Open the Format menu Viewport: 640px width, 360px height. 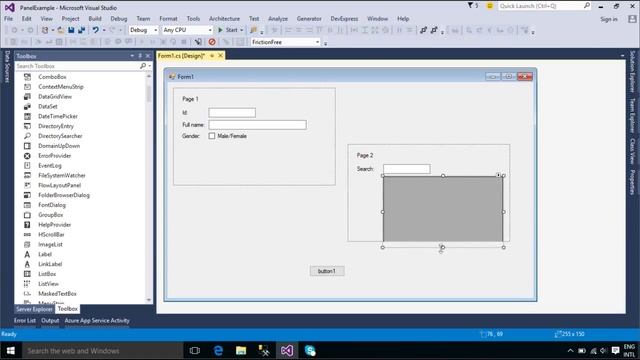click(x=168, y=19)
